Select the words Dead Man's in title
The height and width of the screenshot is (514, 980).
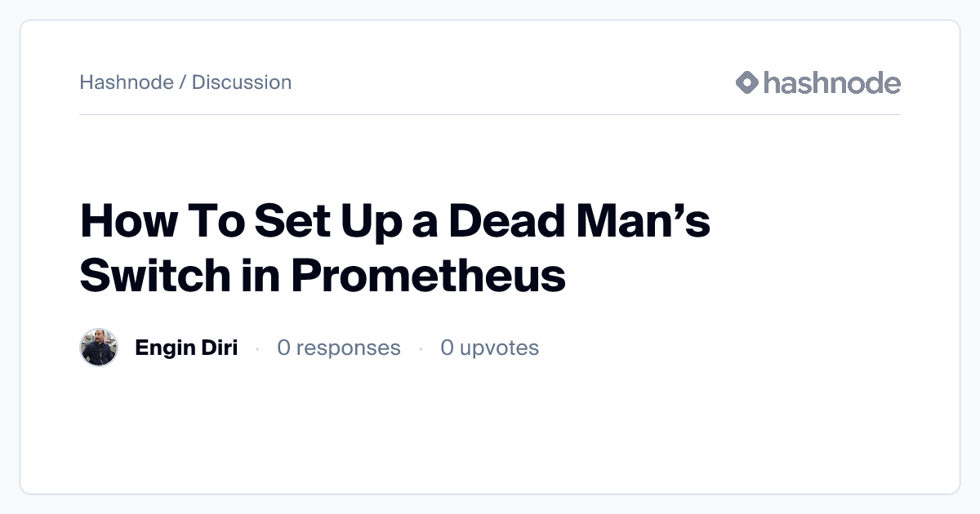[x=580, y=221]
